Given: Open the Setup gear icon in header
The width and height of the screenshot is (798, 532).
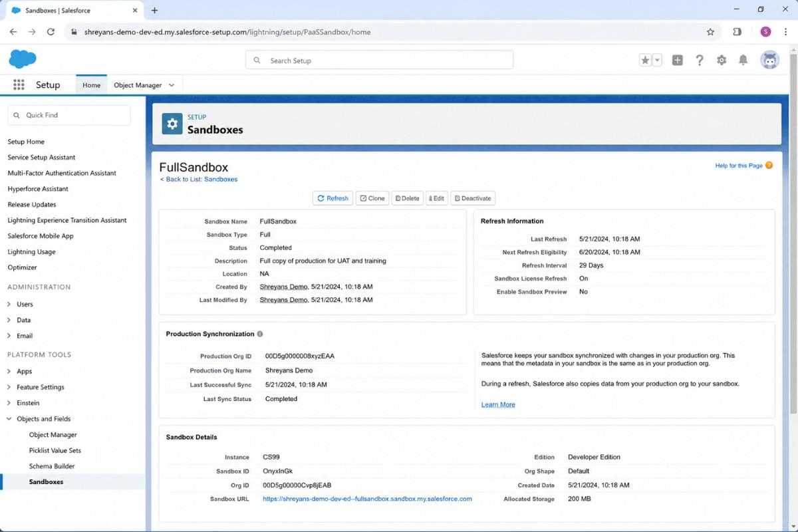Looking at the screenshot, I should click(722, 61).
